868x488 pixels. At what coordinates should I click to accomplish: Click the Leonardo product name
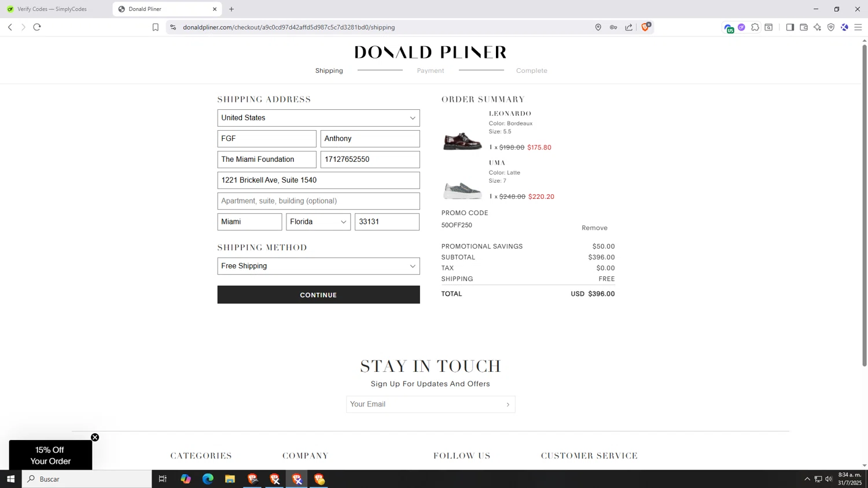point(510,114)
